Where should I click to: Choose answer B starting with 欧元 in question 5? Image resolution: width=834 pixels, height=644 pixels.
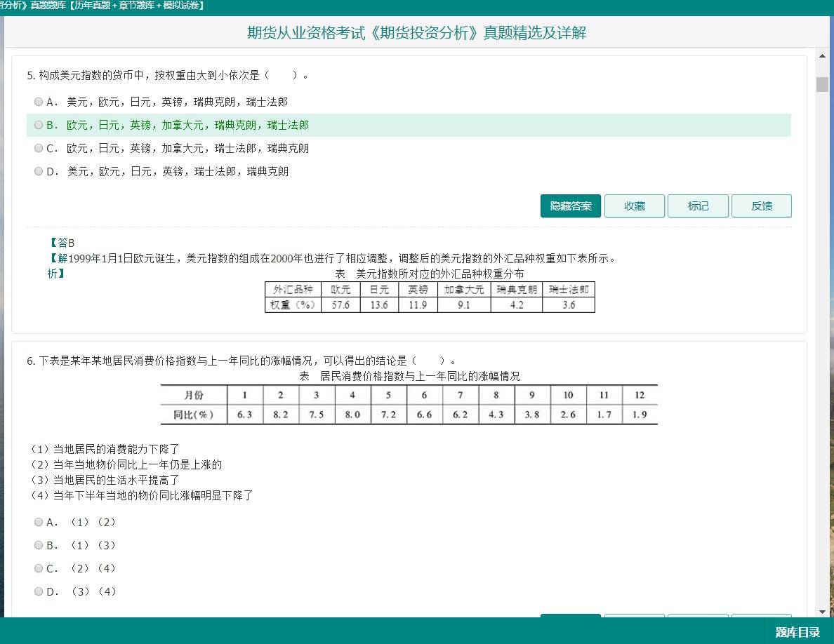[x=39, y=126]
